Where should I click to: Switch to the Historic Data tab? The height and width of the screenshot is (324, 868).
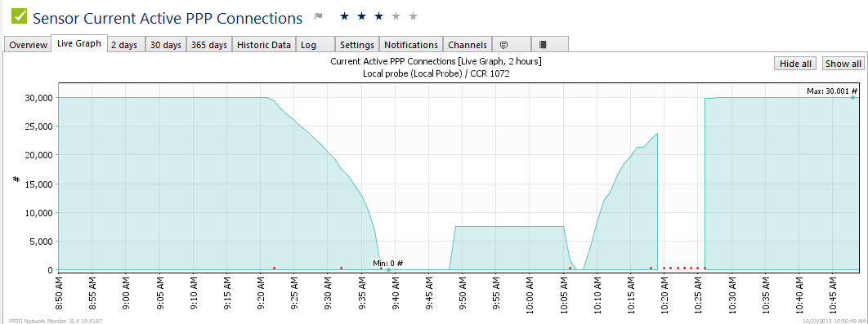click(264, 45)
